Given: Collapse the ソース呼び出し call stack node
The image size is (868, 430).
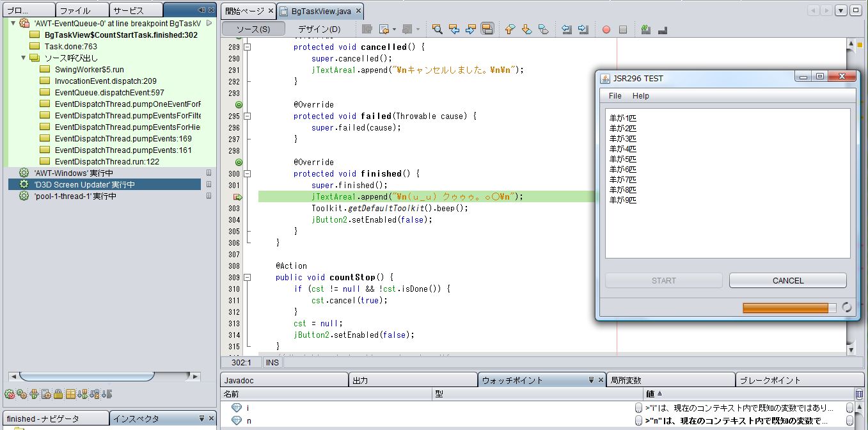Looking at the screenshot, I should [x=24, y=58].
